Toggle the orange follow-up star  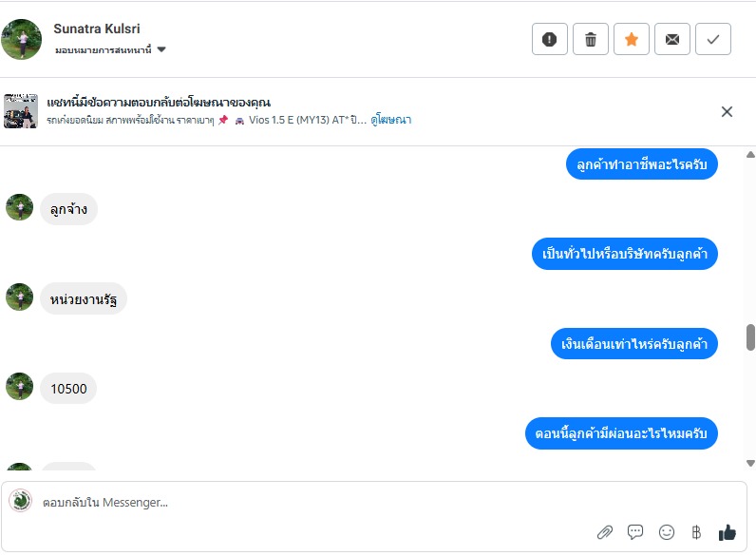click(632, 39)
